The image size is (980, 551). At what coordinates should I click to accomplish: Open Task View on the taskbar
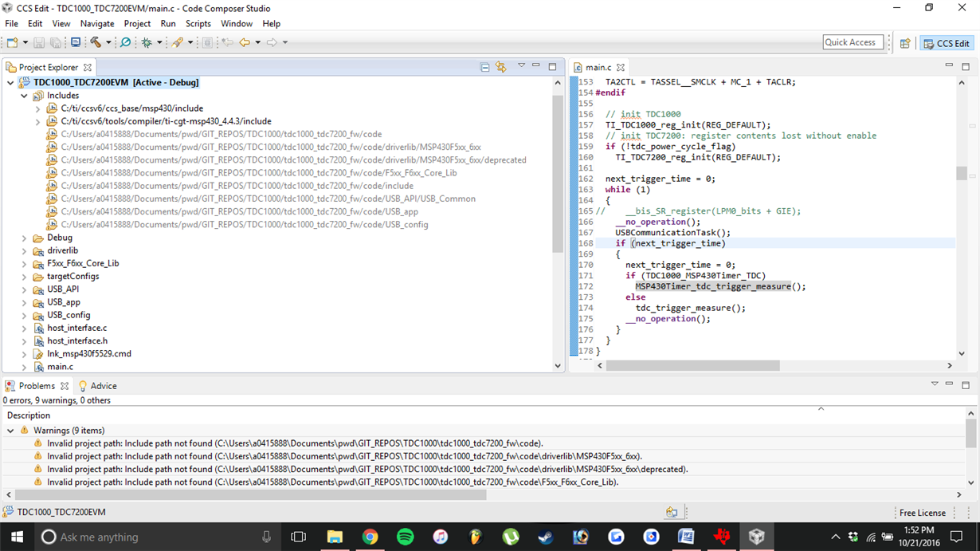(299, 537)
